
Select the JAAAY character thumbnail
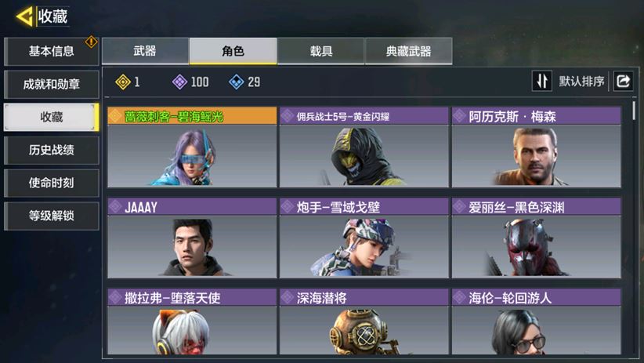click(192, 247)
